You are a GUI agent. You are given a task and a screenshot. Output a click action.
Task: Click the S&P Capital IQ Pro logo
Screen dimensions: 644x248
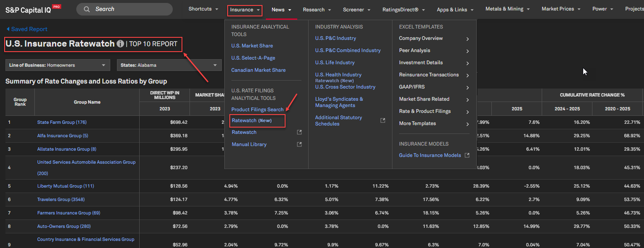point(33,10)
